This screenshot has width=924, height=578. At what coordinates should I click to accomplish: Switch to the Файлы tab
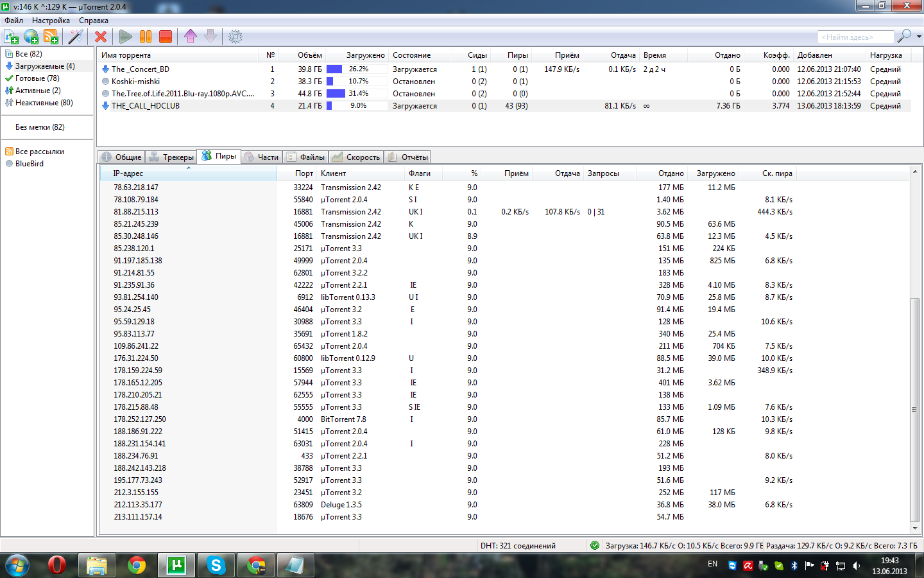click(306, 157)
